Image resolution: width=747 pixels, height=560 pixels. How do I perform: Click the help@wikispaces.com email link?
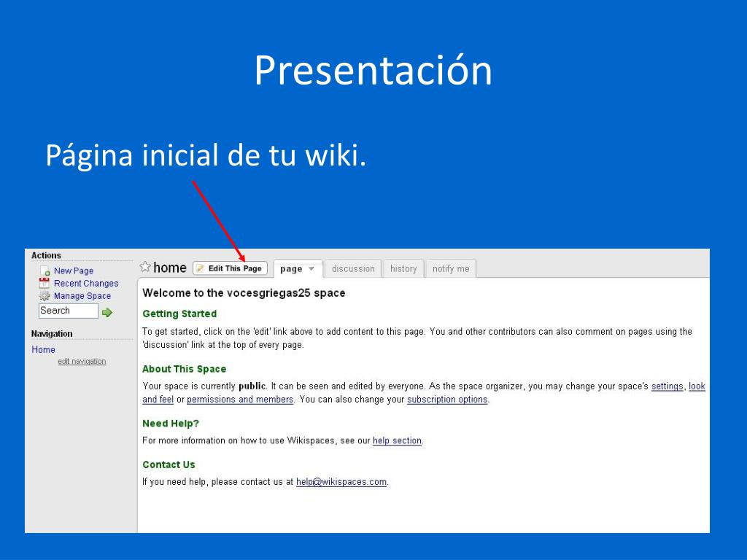341,482
